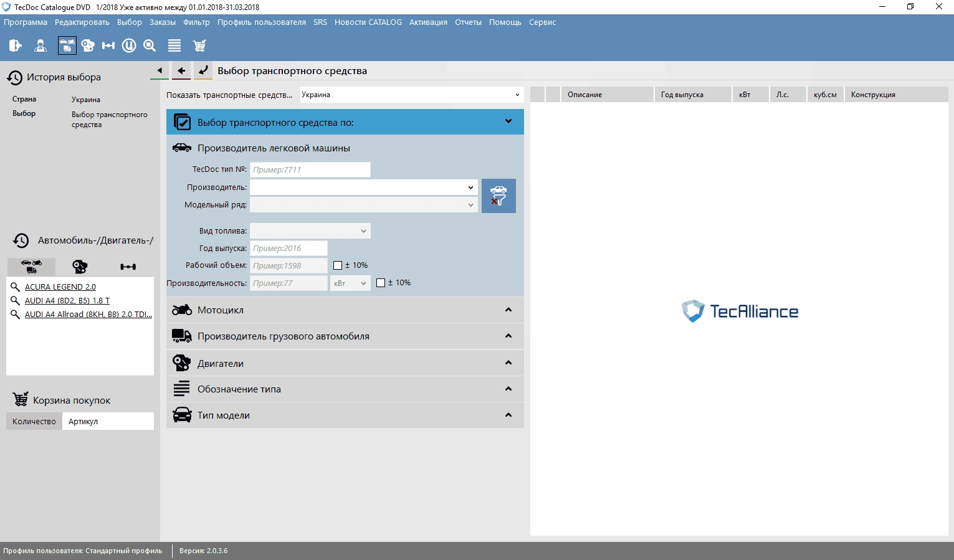Image resolution: width=954 pixels, height=560 pixels.
Task: Open the Заказы menu
Action: pos(163,22)
